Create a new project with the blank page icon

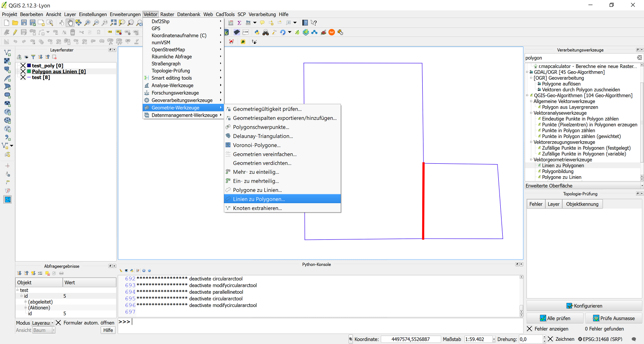(6, 23)
